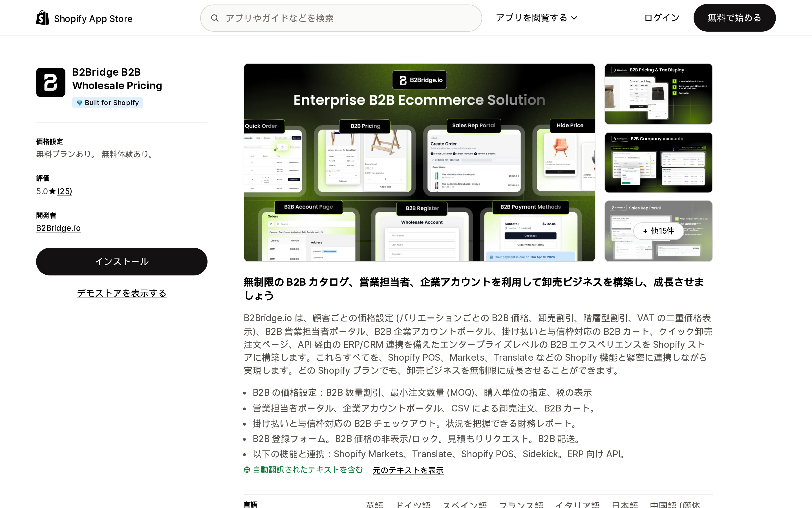Screen dimensions: 812x508
Task: Click the headline 無制限の B2B カタログ
Action: point(474,289)
